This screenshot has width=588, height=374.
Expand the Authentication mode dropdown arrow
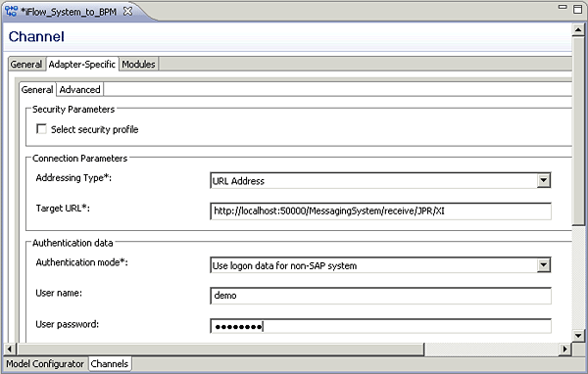[x=543, y=265]
